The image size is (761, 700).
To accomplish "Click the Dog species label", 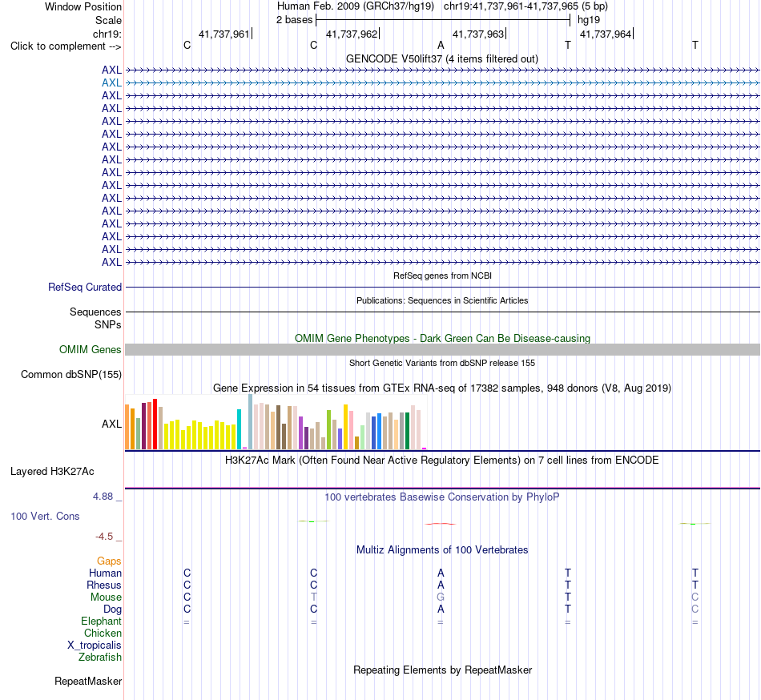I will (113, 609).
